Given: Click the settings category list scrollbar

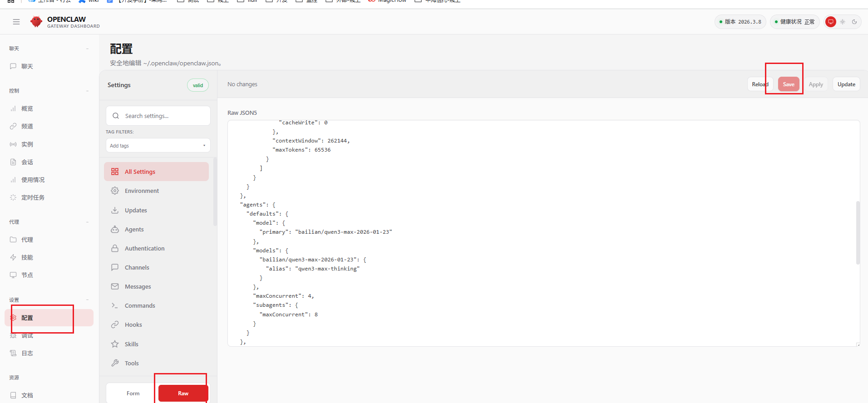Looking at the screenshot, I should coord(215,192).
